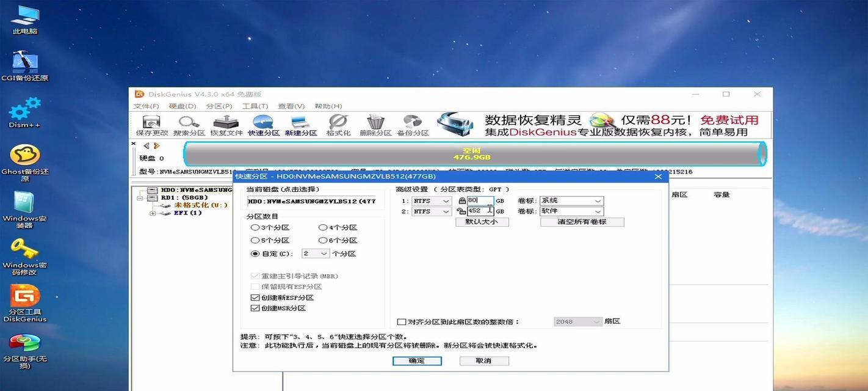Click the 默认大小 default size button

[482, 222]
